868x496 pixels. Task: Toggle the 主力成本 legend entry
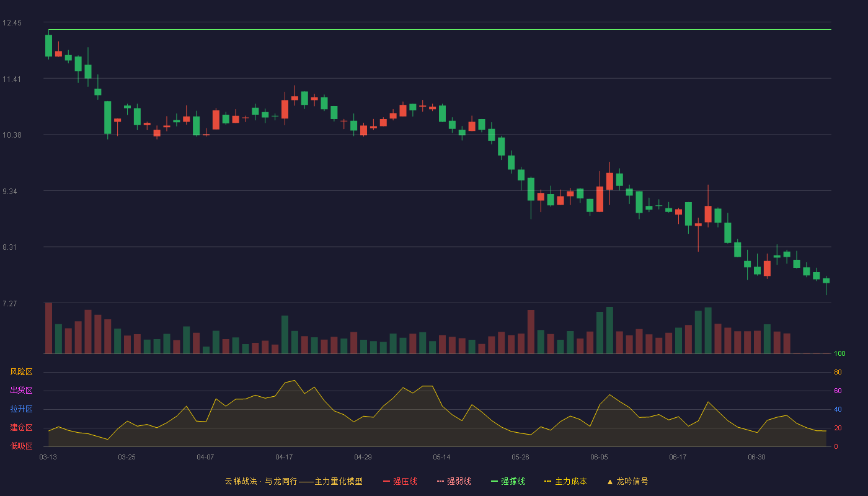point(565,481)
